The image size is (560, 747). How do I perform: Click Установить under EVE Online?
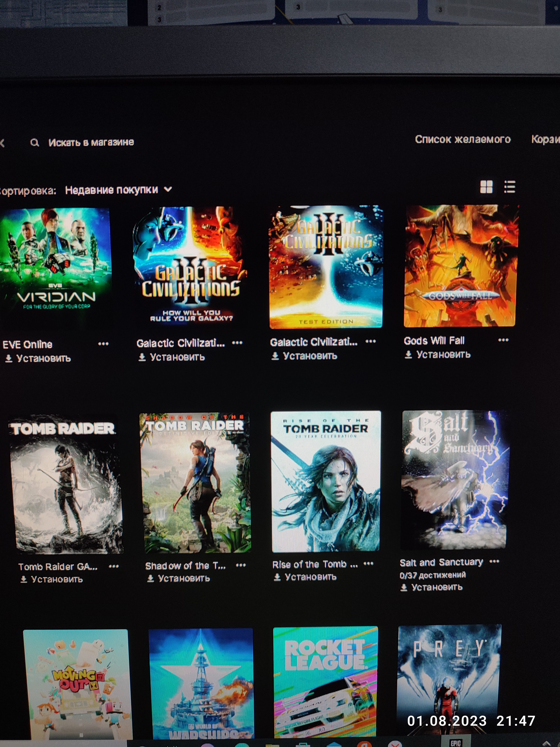click(x=38, y=358)
